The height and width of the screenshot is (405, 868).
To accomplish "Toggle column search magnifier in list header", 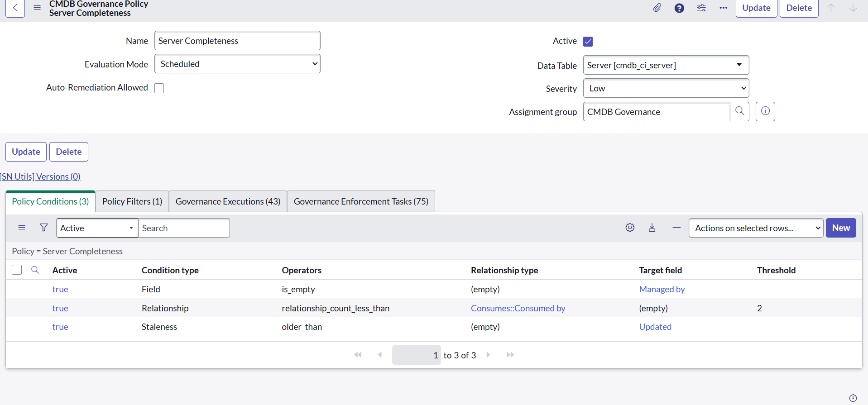I will 35,270.
